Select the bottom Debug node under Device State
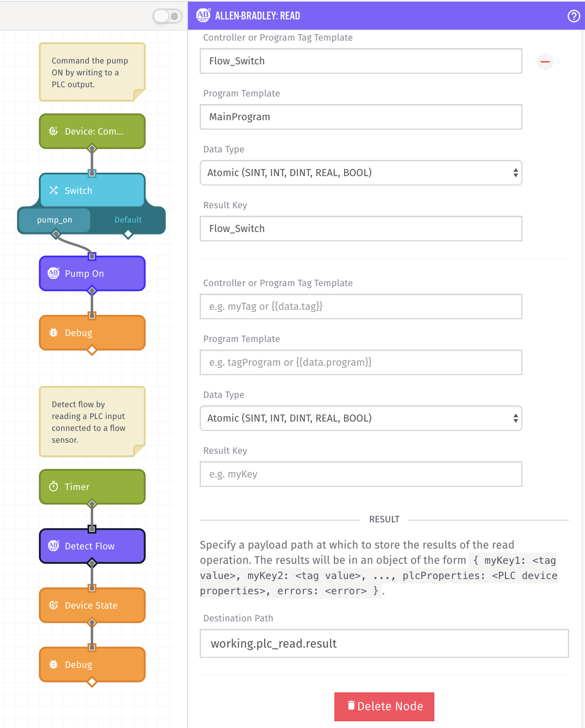 (92, 664)
